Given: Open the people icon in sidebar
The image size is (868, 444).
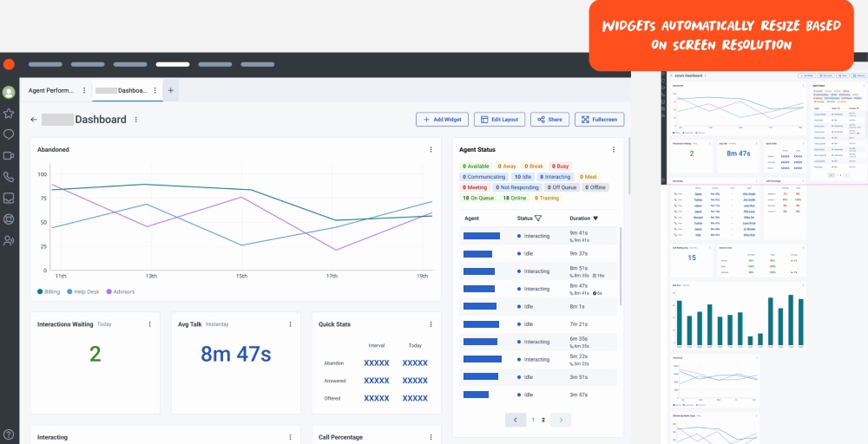Looking at the screenshot, I should tap(9, 240).
